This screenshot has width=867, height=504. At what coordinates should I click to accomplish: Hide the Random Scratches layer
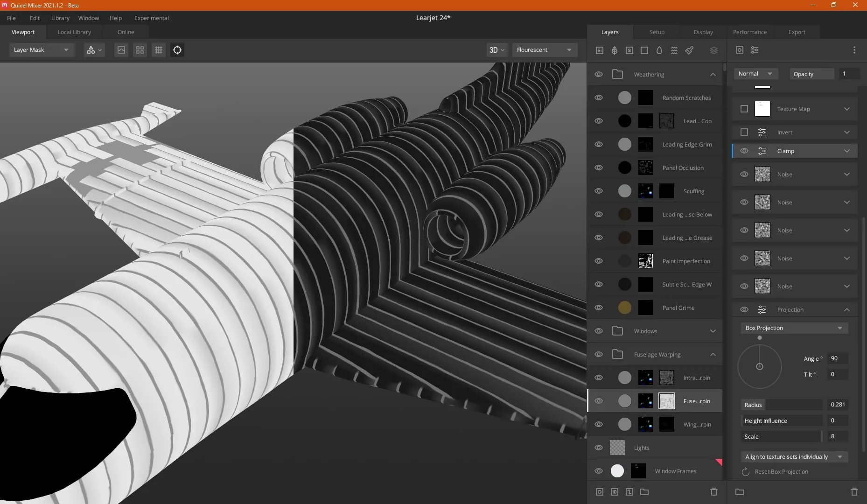pyautogui.click(x=599, y=98)
